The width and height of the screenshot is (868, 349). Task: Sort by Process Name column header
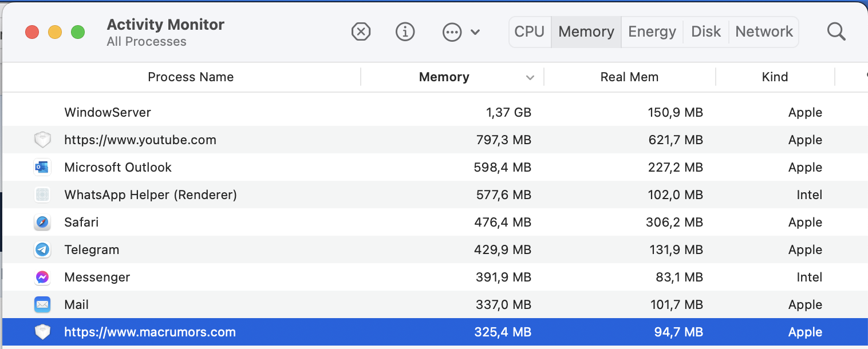click(x=191, y=77)
